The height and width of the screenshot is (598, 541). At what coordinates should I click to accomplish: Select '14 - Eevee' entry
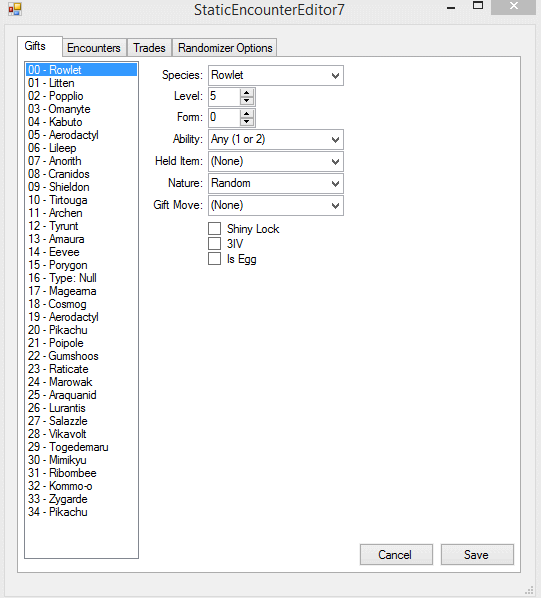81,252
